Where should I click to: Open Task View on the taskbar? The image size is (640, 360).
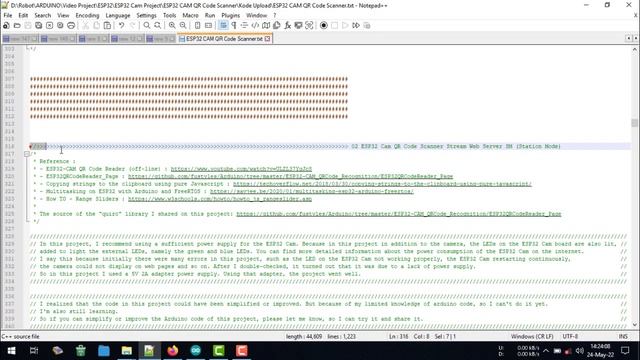tap(34, 351)
